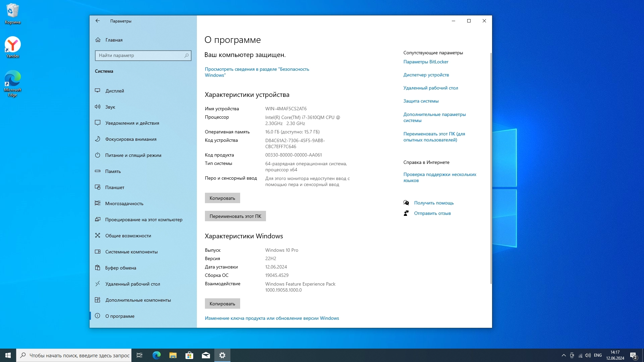
Task: Open Power and sleep (Питание и спящий режим)
Action: 133,155
